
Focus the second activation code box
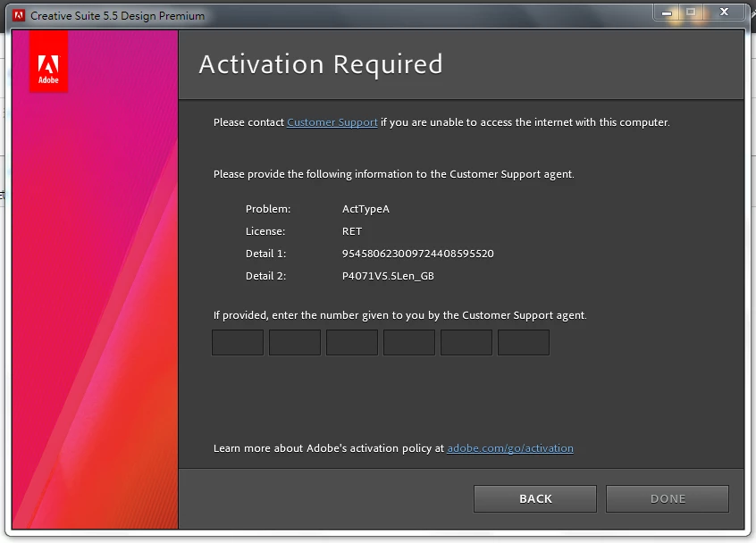(295, 343)
